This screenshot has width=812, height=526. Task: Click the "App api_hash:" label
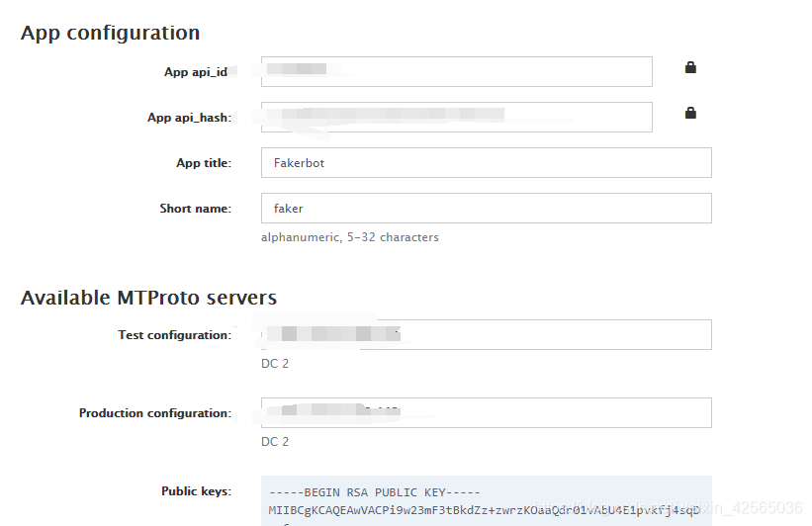[x=189, y=118]
